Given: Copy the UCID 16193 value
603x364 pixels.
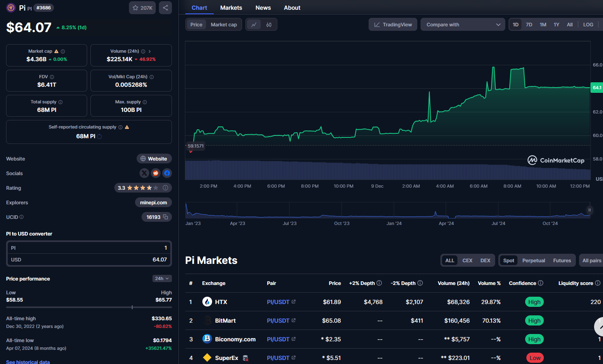Looking at the screenshot, I should 165,217.
